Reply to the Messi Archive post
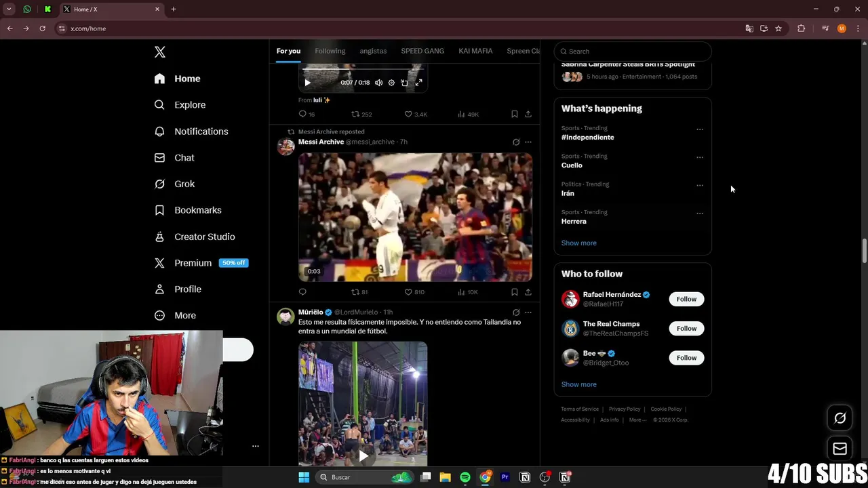The image size is (868, 488). coord(302,292)
